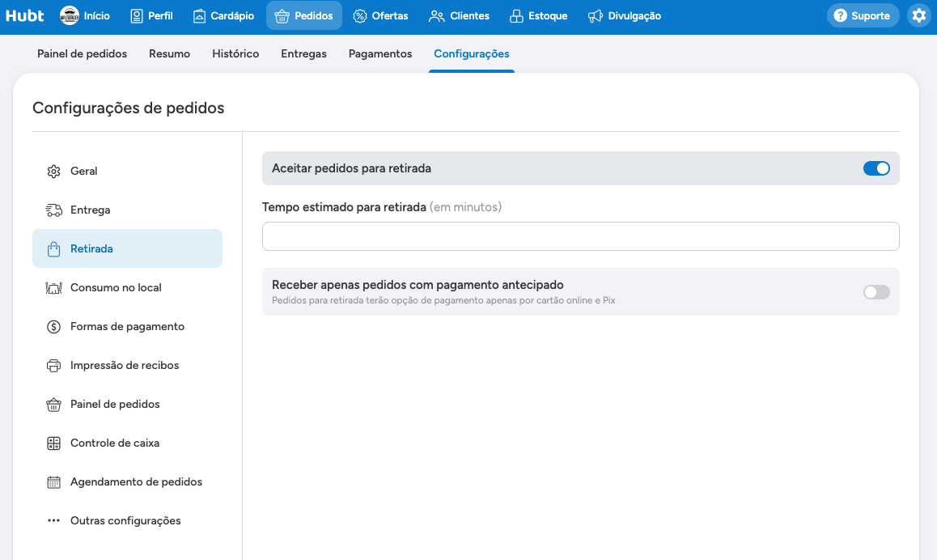The image size is (937, 560).
Task: Click the delivery truck icon beside Entrega
Action: [x=53, y=210]
